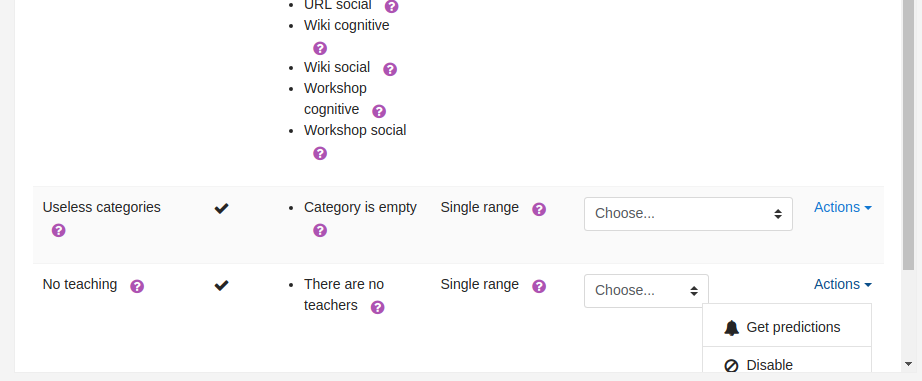The image size is (922, 381).
Task: Click enabled checkmark in Useless categories row
Action: point(221,208)
